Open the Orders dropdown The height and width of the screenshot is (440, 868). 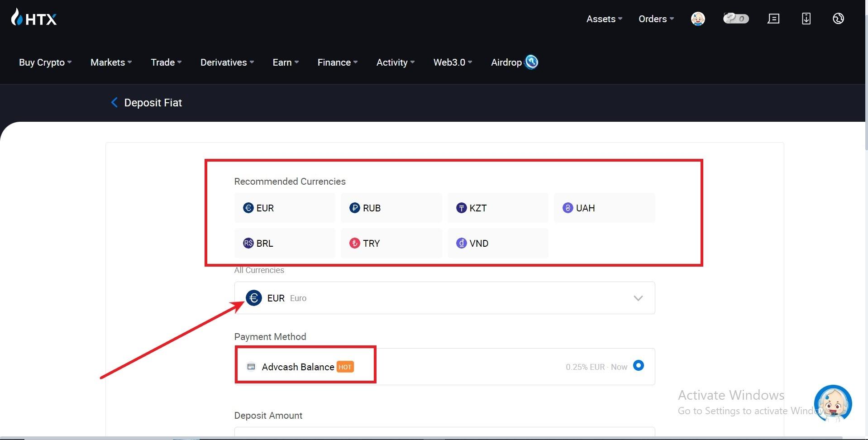[x=656, y=19]
